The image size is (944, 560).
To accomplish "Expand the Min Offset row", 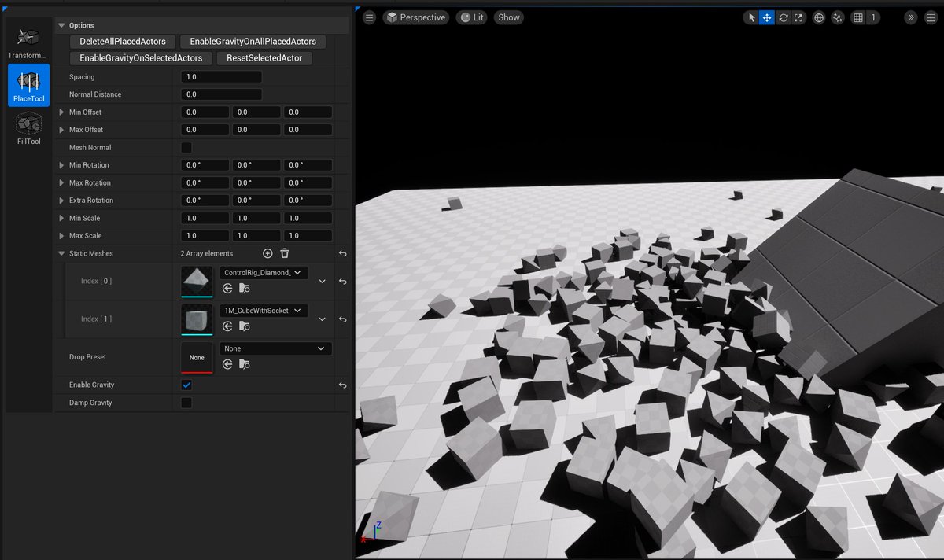I will tap(61, 112).
